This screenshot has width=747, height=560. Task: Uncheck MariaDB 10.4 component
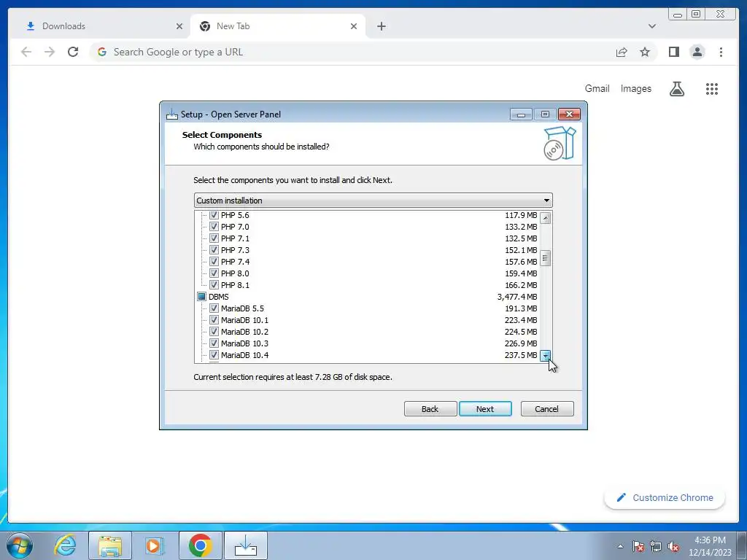[214, 355]
